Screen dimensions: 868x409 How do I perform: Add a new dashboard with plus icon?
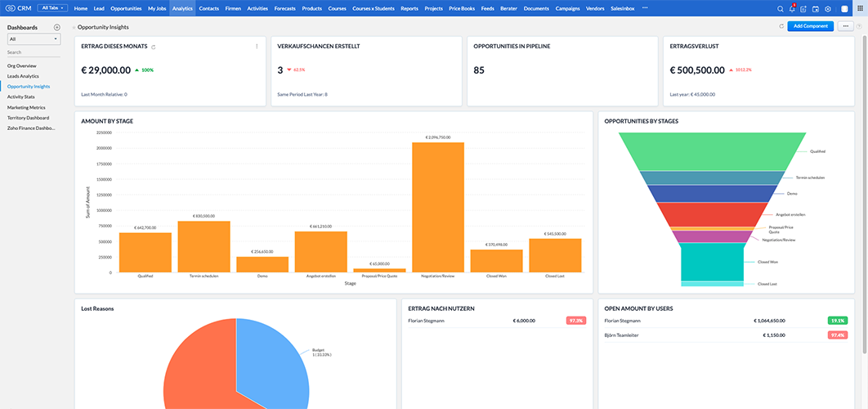click(x=56, y=27)
